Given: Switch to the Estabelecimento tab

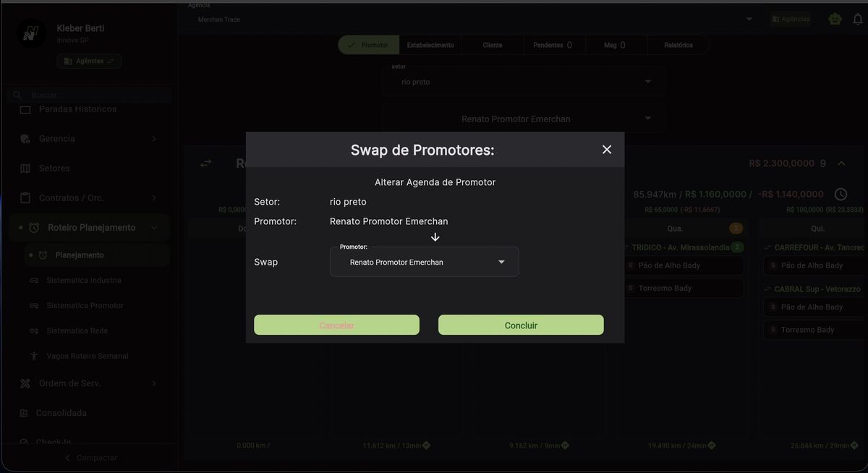Looking at the screenshot, I should 430,44.
